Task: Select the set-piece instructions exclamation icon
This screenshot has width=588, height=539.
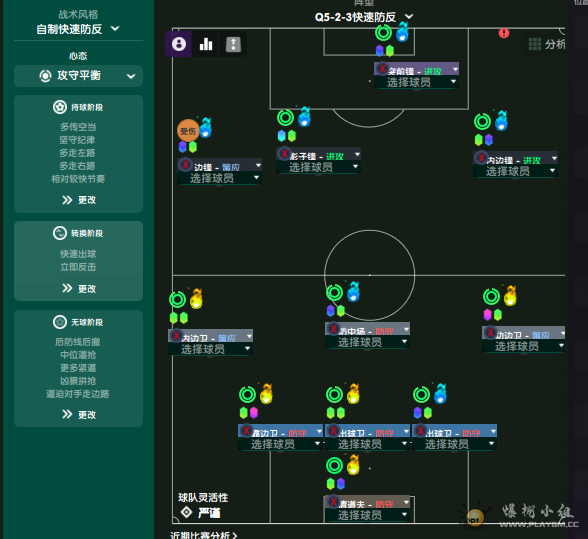Action: click(x=233, y=44)
